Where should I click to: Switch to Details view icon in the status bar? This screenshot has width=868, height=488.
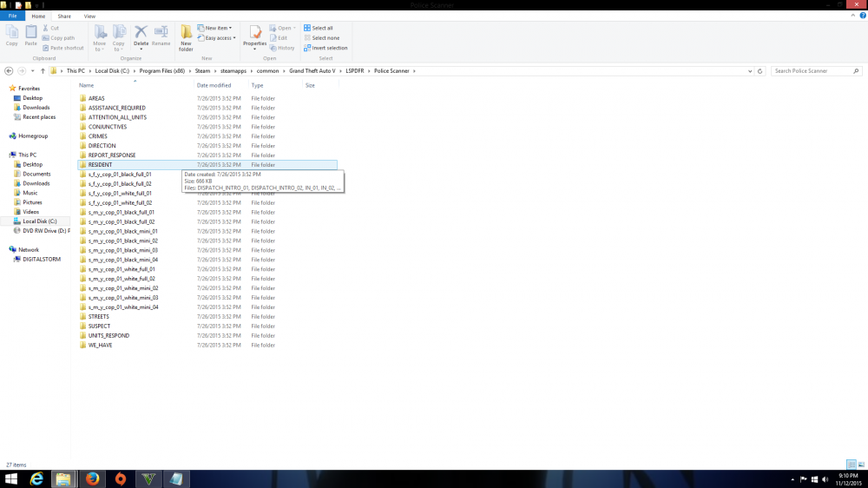point(852,465)
